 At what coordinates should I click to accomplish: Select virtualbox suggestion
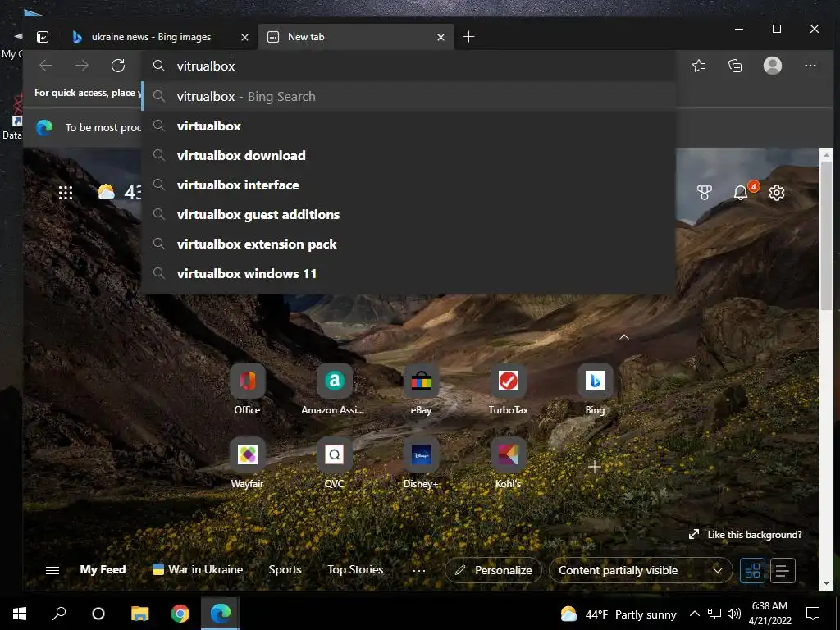click(x=409, y=126)
